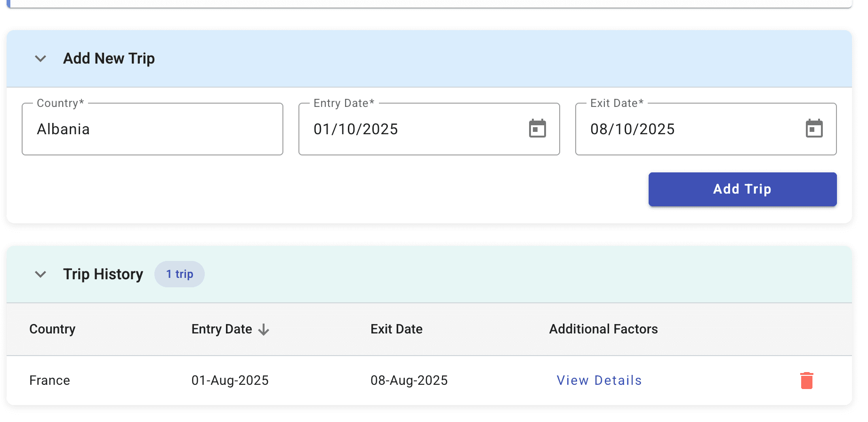868x422 pixels.
Task: Sort table by Country column header
Action: pos(52,329)
